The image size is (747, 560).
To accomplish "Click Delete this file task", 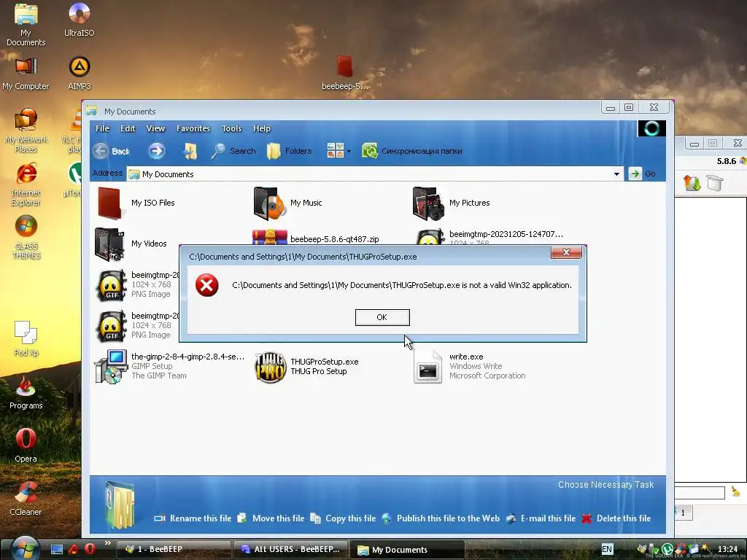I will (616, 518).
